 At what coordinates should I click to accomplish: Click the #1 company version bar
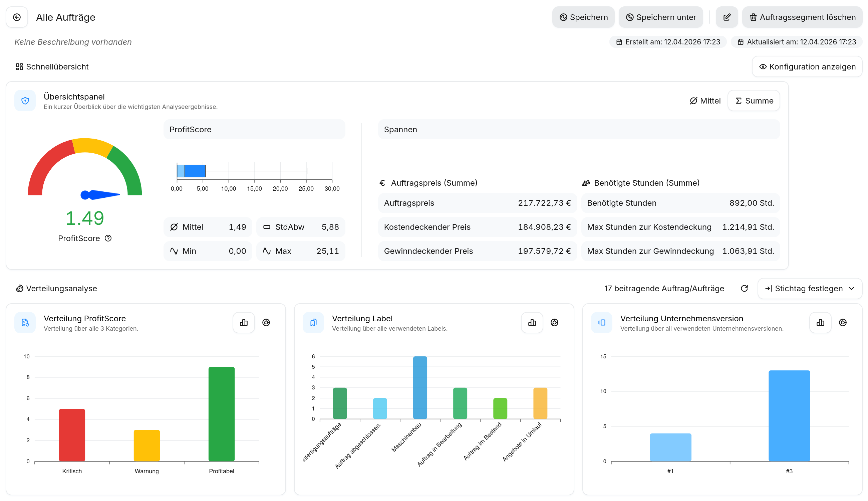pyautogui.click(x=670, y=447)
